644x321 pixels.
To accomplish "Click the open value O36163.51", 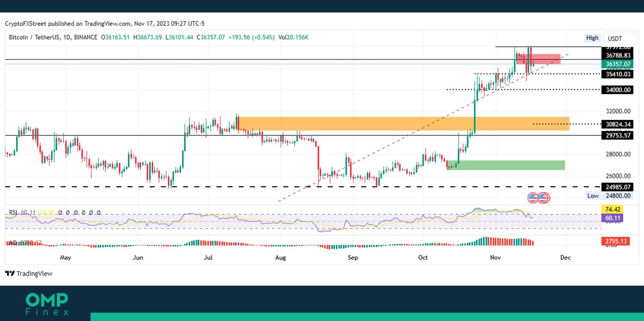I will [115, 37].
